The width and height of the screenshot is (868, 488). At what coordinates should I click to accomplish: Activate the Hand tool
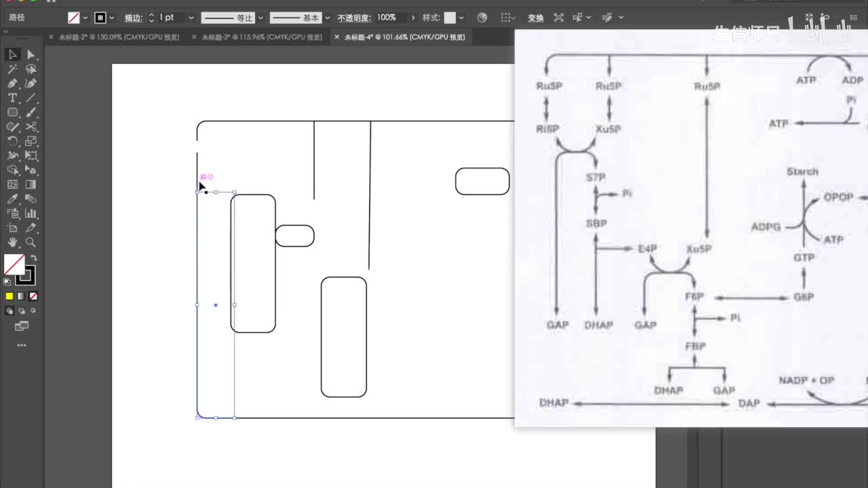point(12,242)
